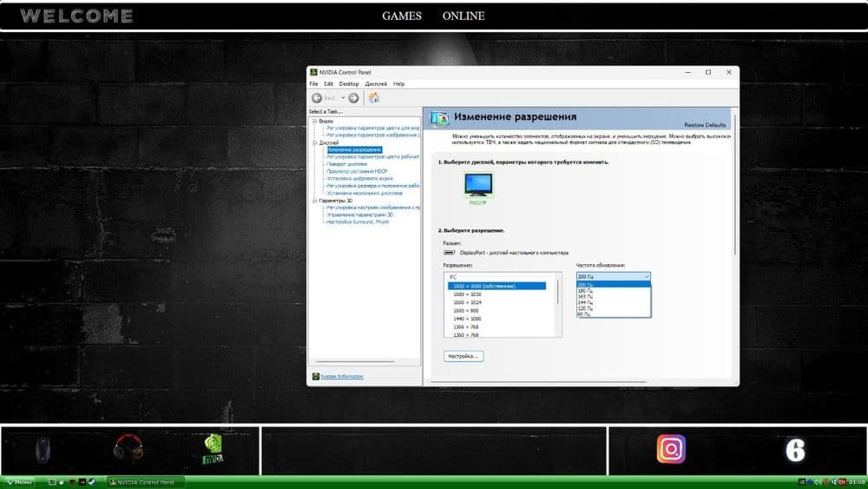Open the Help menu
The image size is (868, 489).
[x=398, y=84]
